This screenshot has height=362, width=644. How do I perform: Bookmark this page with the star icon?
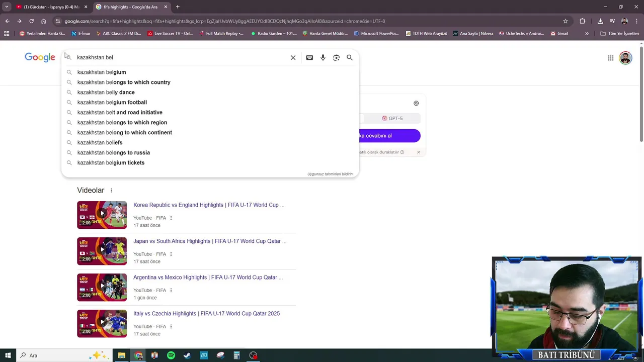566,21
